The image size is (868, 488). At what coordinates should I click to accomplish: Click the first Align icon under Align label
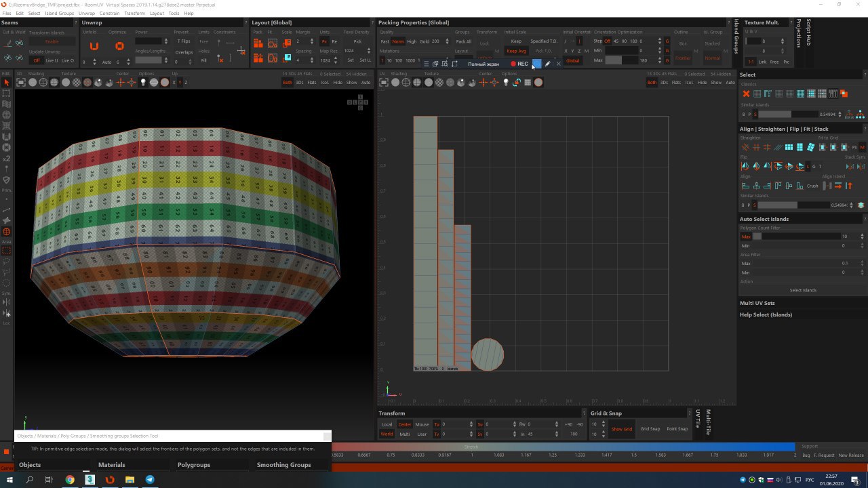pos(745,186)
